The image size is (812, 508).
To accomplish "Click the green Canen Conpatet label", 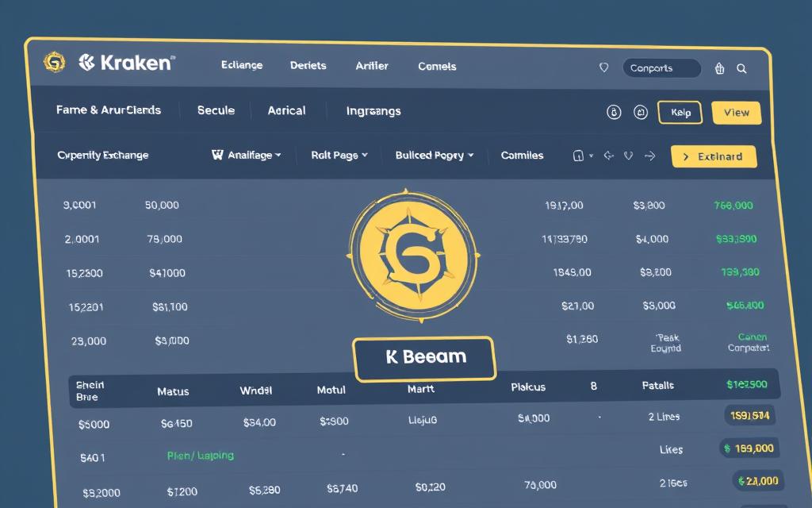I will click(749, 342).
